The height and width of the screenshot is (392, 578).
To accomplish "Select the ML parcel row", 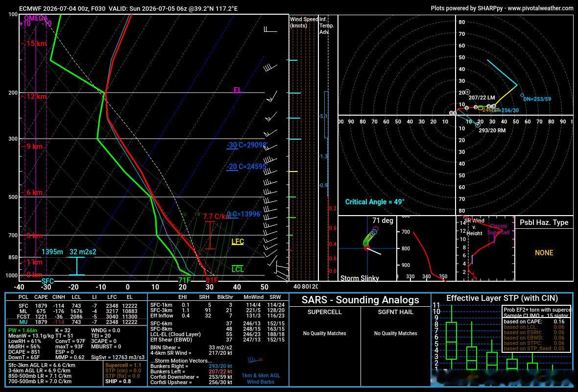I will coord(76,311).
